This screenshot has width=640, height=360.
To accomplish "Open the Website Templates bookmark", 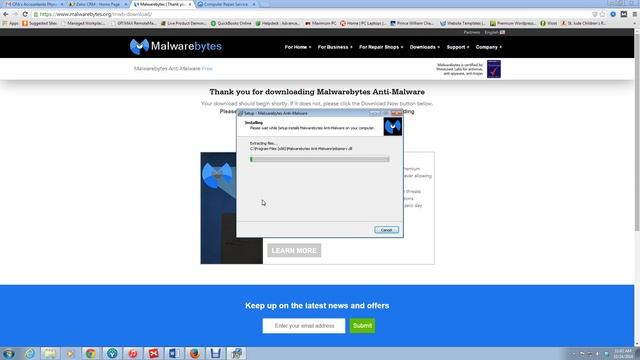I will (x=463, y=23).
